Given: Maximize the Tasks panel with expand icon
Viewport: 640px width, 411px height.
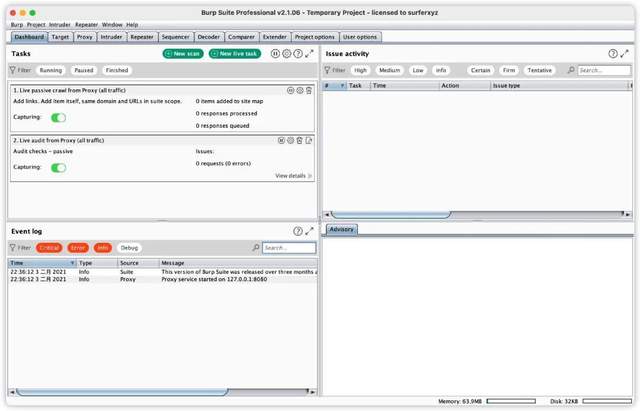Looking at the screenshot, I should 309,53.
